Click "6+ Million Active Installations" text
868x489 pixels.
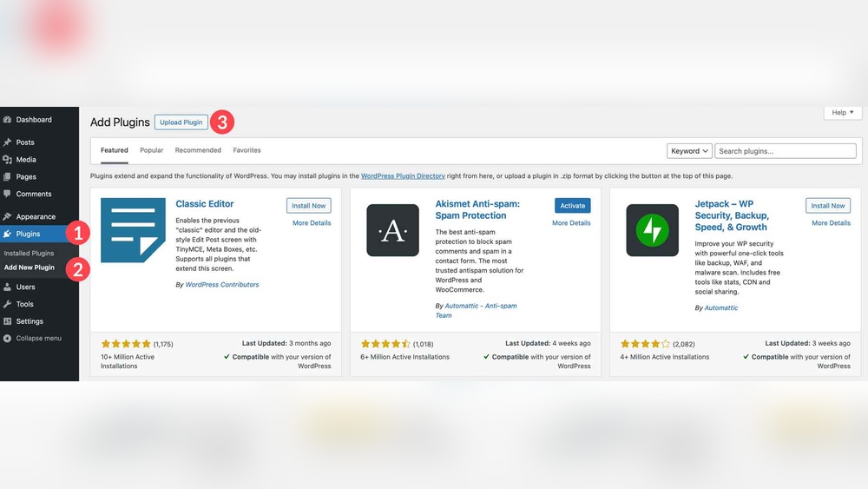click(x=404, y=357)
